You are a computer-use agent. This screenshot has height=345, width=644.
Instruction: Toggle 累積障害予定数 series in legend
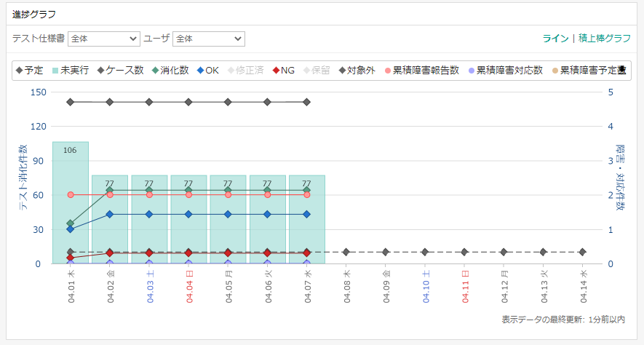pos(589,70)
